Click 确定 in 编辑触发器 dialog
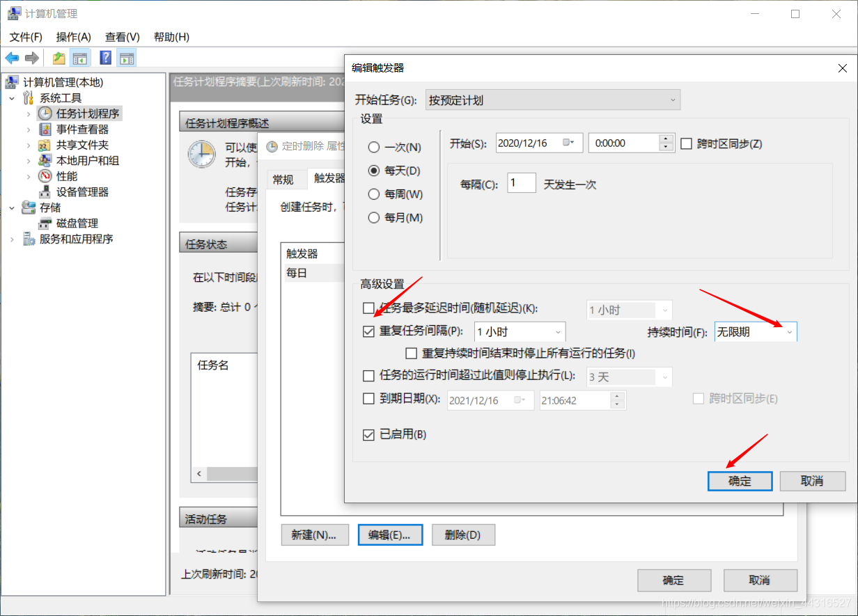 click(740, 481)
